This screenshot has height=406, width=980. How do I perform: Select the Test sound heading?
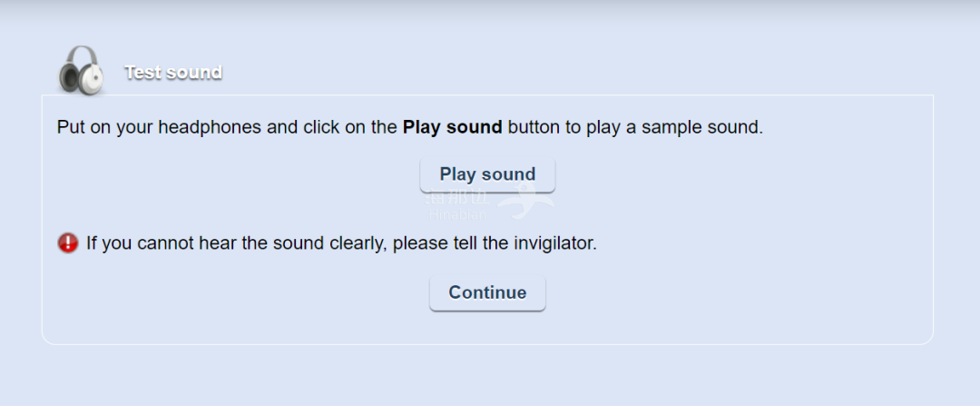click(x=173, y=73)
